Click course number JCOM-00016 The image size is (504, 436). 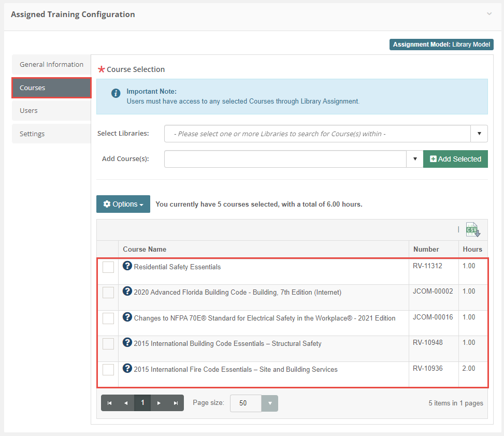(x=433, y=317)
